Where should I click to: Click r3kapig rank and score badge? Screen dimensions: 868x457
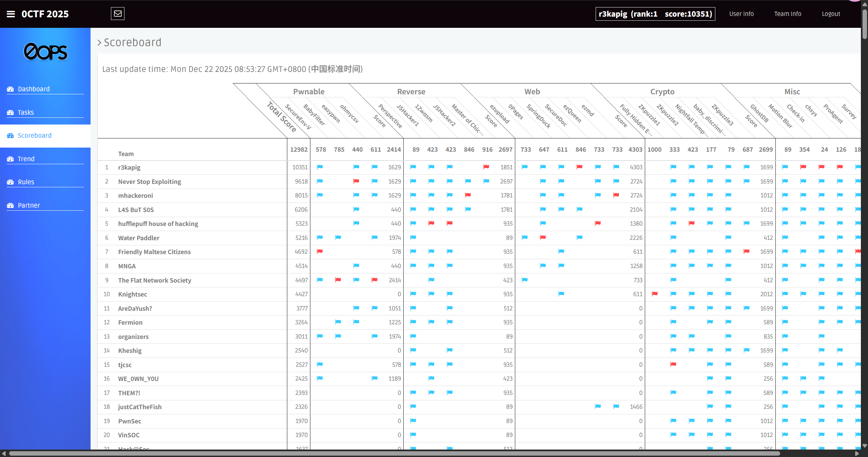[655, 14]
